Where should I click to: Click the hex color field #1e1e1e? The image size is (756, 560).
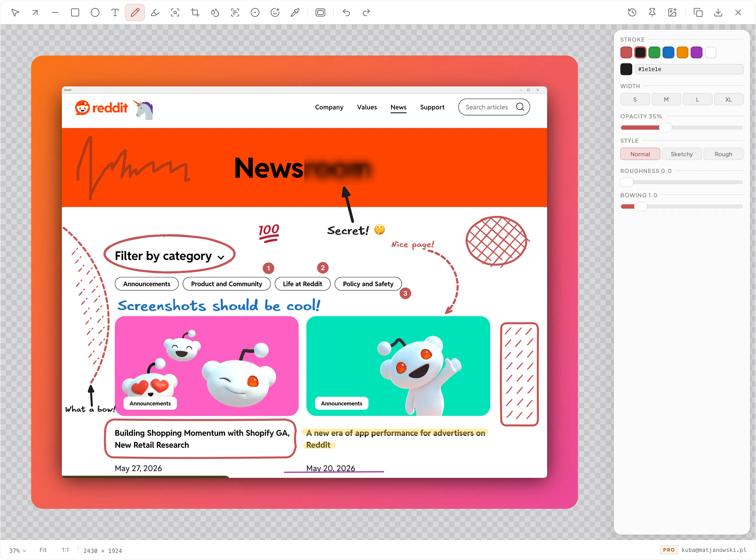click(x=689, y=69)
